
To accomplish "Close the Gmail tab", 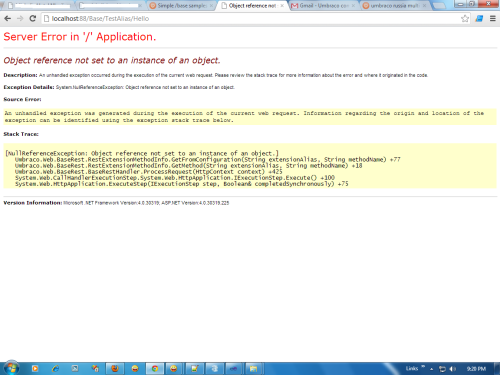I will pos(353,6).
